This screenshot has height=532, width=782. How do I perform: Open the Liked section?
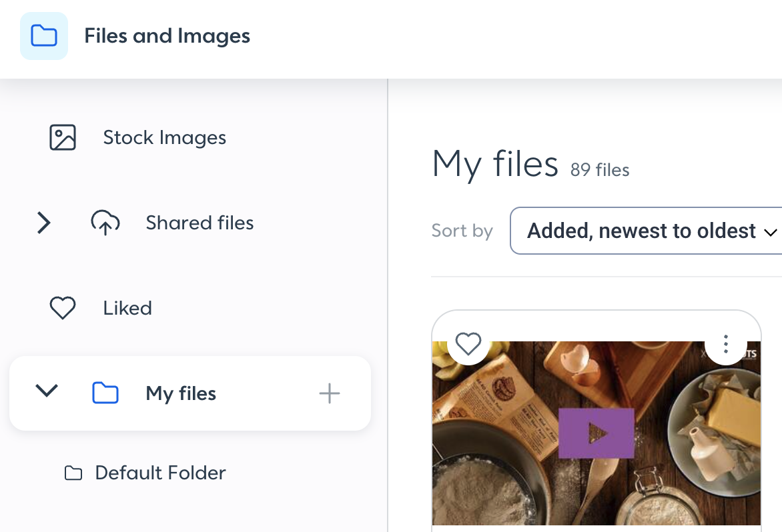[x=127, y=308]
